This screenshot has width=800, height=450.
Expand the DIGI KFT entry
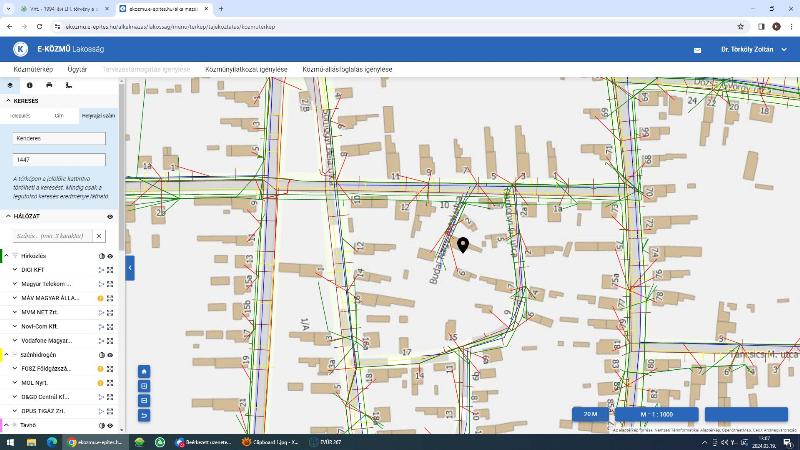click(15, 270)
